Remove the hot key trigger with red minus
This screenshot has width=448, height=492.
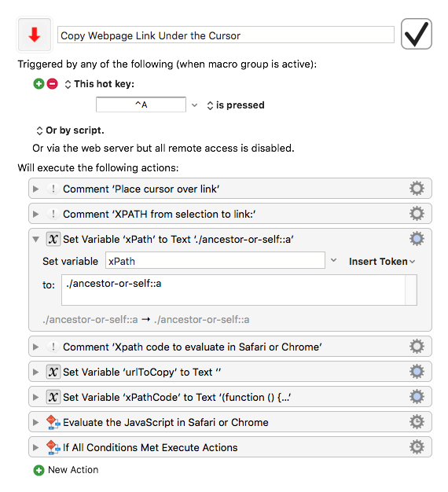[x=53, y=84]
